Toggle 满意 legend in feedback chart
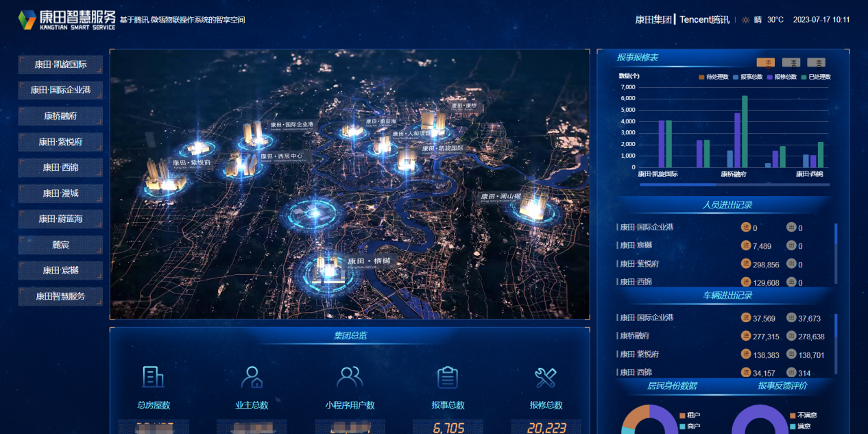 point(799,426)
